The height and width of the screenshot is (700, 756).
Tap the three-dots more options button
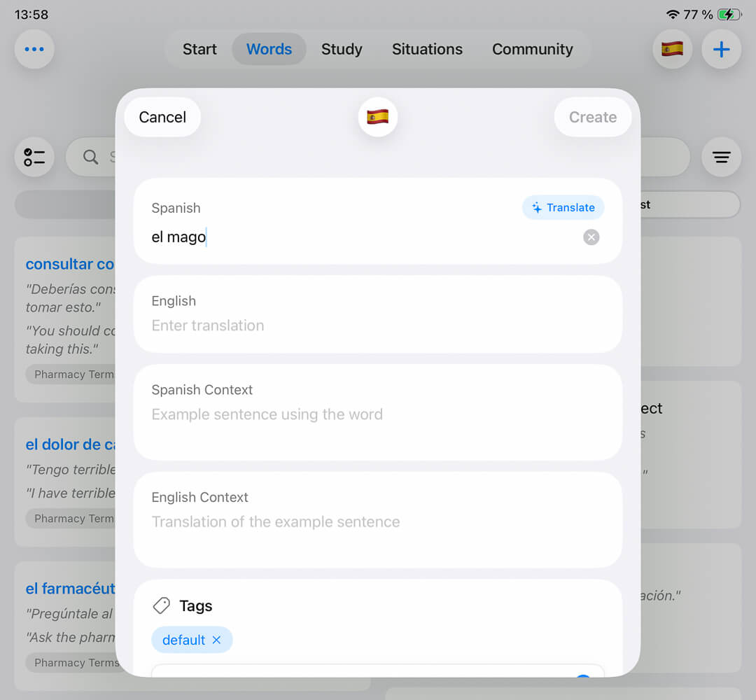[x=34, y=49]
